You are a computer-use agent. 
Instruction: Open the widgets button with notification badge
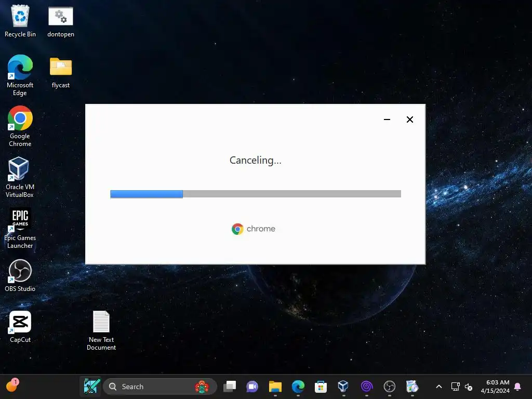12,386
